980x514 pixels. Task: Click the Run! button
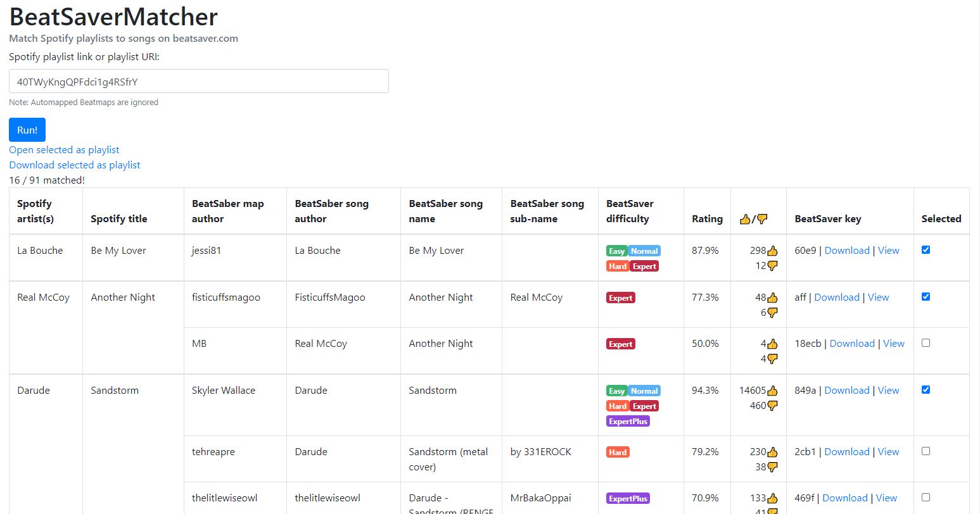[x=27, y=130]
